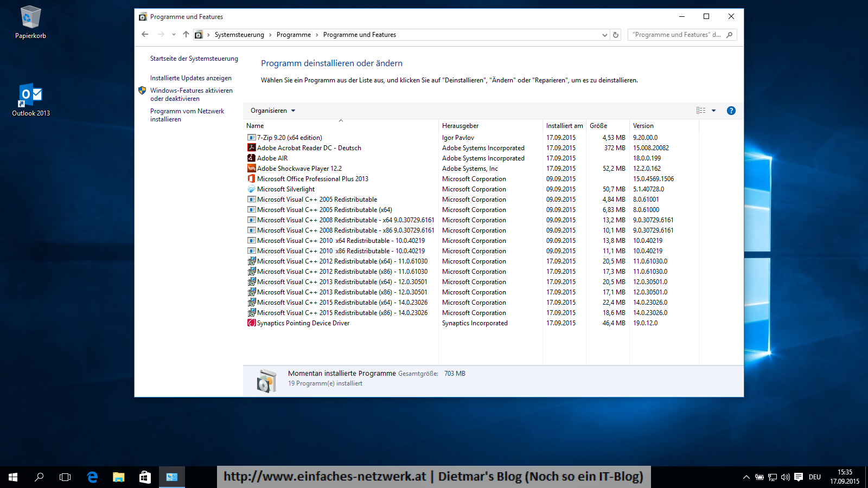Viewport: 868px width, 488px height.
Task: Select Visual C++ 2012 Redistributable (x64) row
Action: [x=471, y=261]
